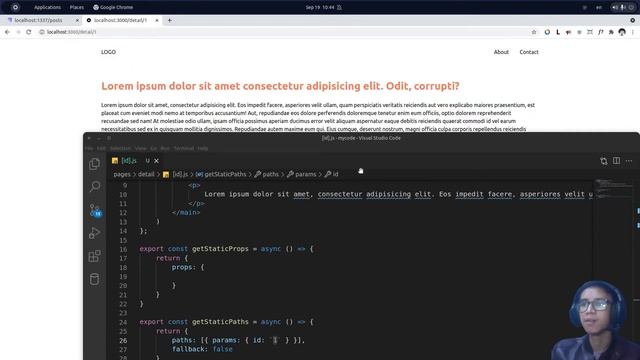
Task: Open the Go menu in VS Code
Action: [153, 149]
